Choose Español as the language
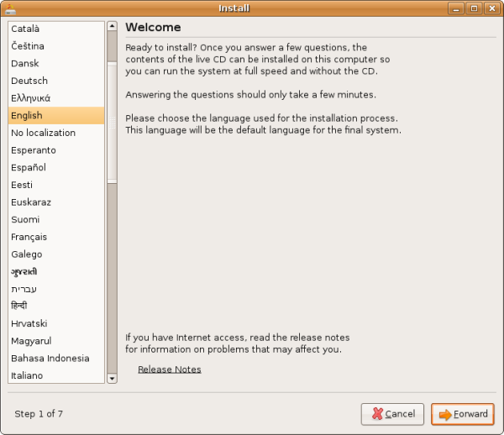The width and height of the screenshot is (504, 435). [56, 168]
